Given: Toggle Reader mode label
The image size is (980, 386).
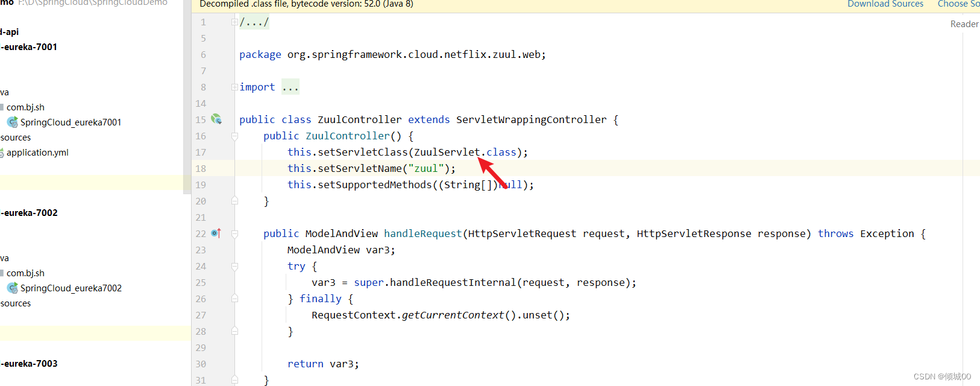Looking at the screenshot, I should [964, 24].
